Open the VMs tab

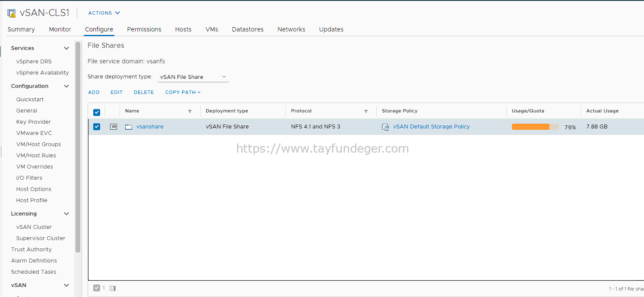[x=212, y=29]
